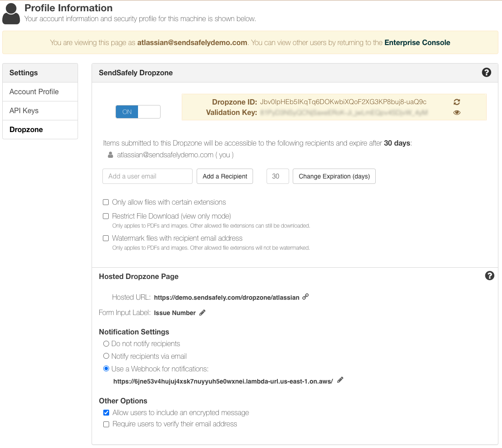Return to the Enterprise Console link

(x=417, y=42)
